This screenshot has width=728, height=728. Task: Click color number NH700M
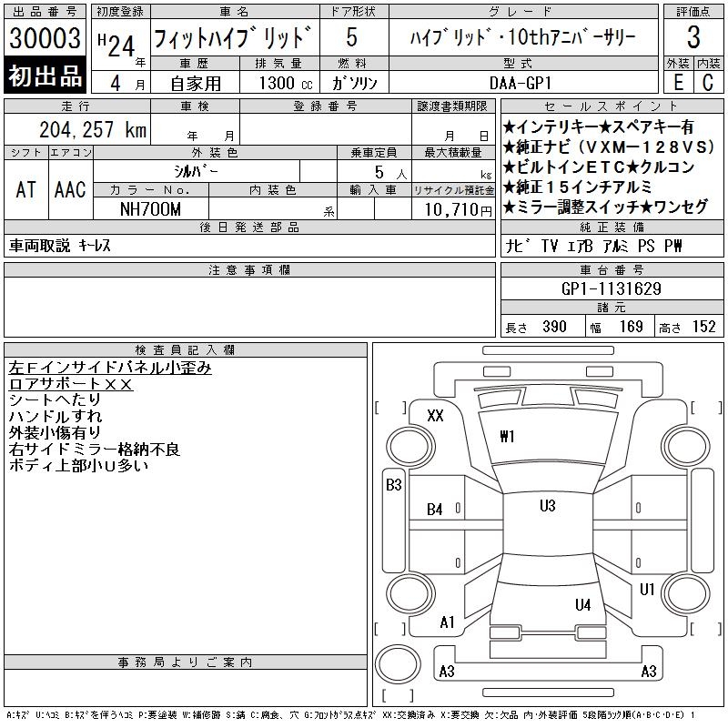click(x=150, y=209)
